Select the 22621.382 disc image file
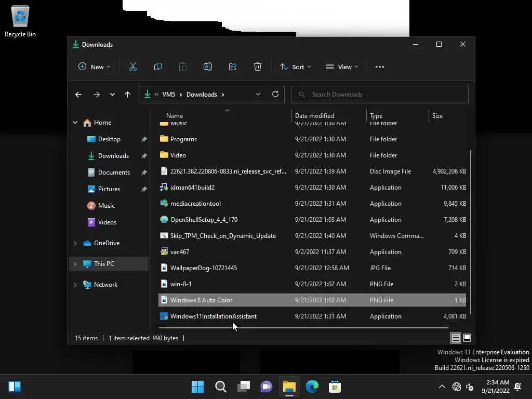 point(312,171)
